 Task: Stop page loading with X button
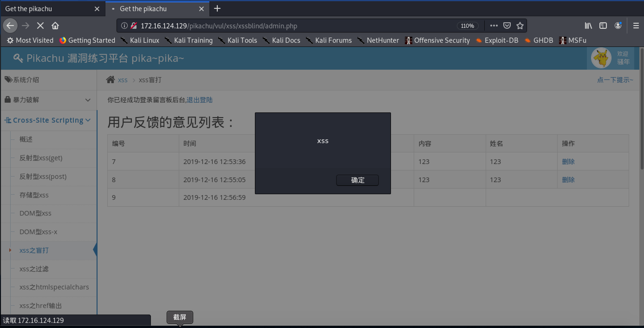coord(40,26)
